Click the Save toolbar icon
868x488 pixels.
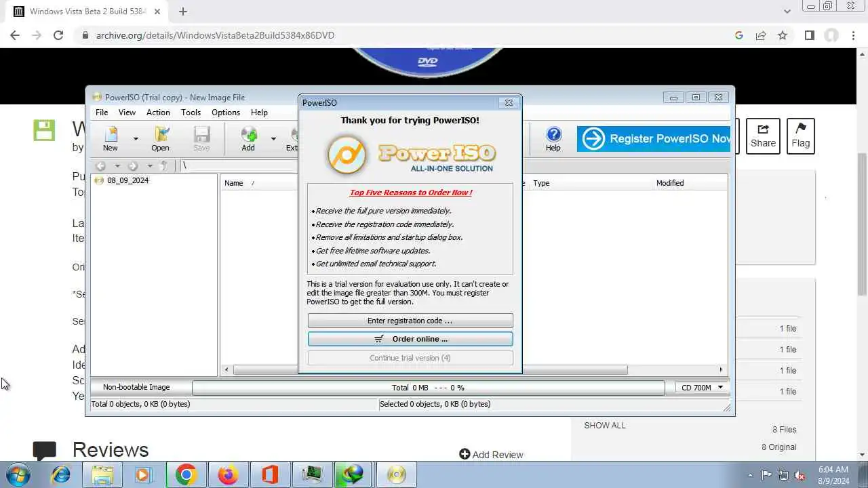coord(201,138)
